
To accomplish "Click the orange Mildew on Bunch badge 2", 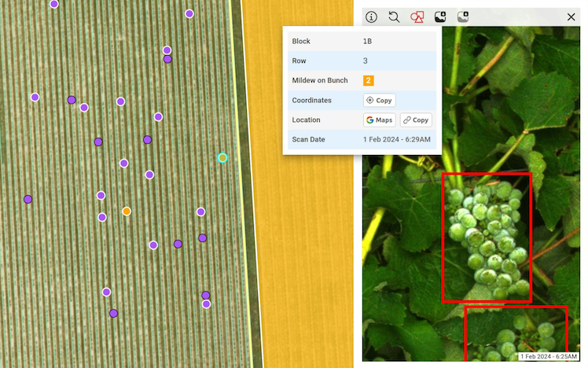I will tap(368, 80).
